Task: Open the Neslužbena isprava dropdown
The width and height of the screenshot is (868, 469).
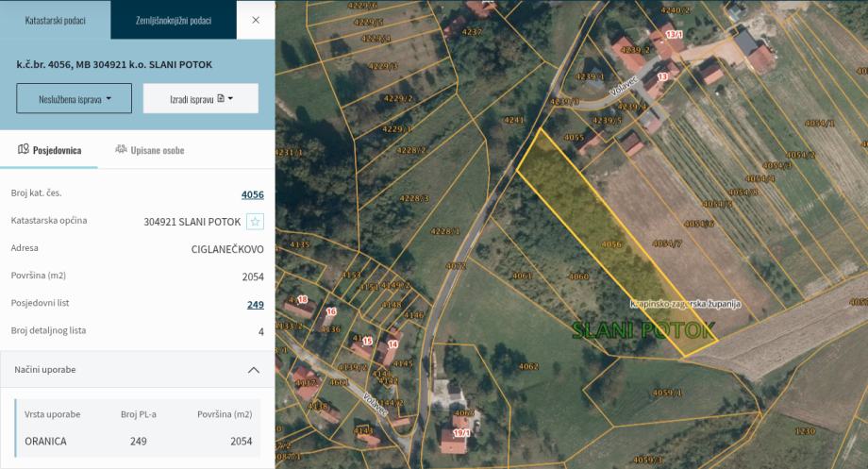Action: tap(75, 98)
